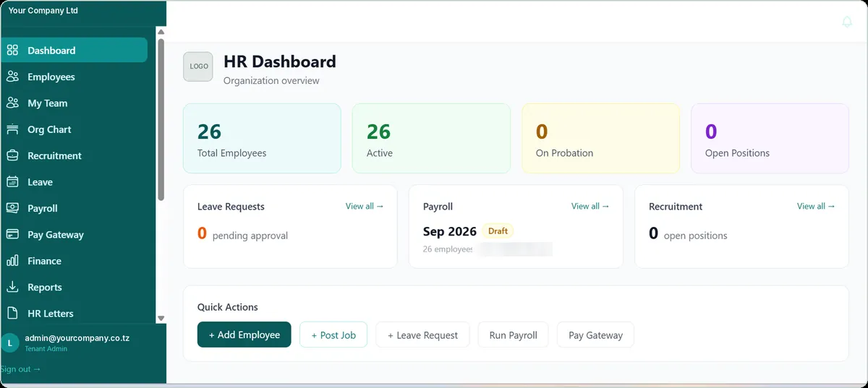Click the Run Payroll button
This screenshot has width=868, height=388.
click(513, 335)
